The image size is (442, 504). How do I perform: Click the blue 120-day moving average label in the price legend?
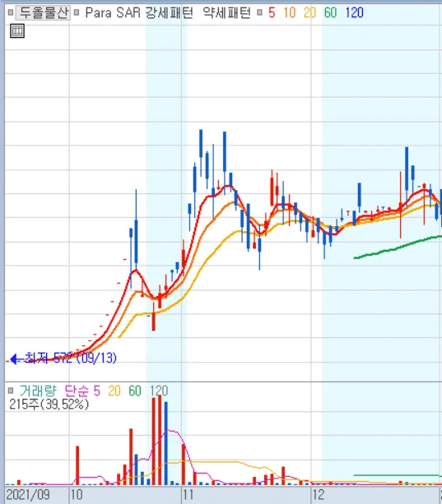354,13
